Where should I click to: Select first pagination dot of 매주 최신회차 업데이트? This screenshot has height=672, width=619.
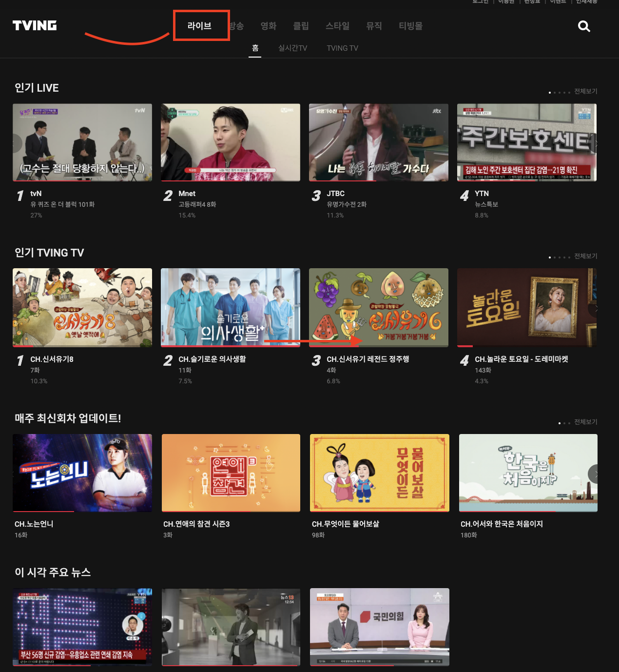[560, 423]
